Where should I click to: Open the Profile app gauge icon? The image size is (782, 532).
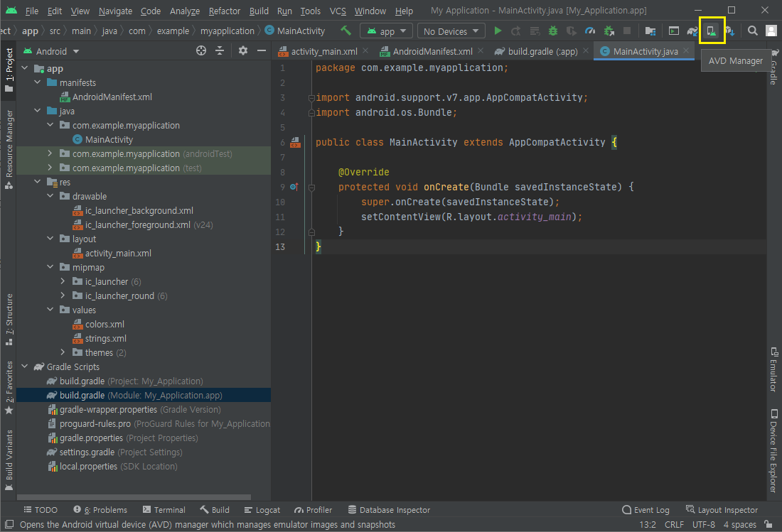pos(590,31)
